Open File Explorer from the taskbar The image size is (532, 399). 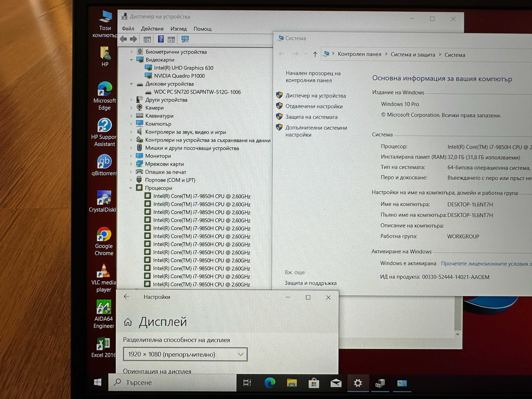[x=292, y=383]
